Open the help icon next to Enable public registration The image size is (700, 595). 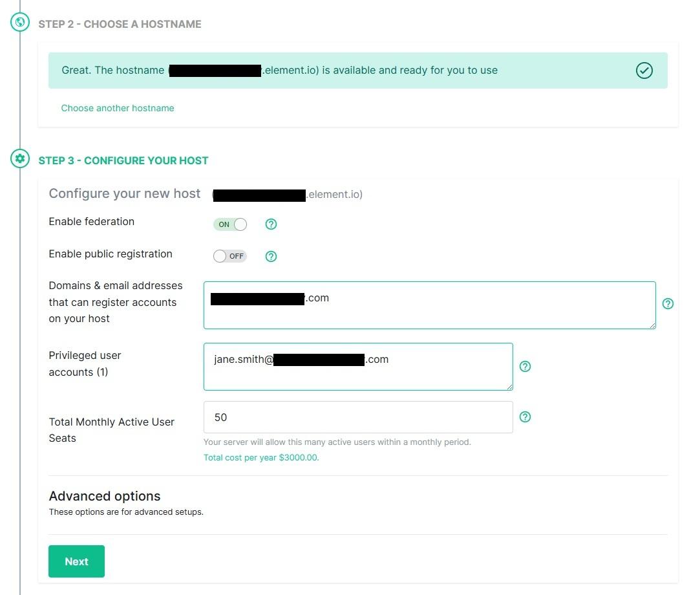[x=270, y=256]
